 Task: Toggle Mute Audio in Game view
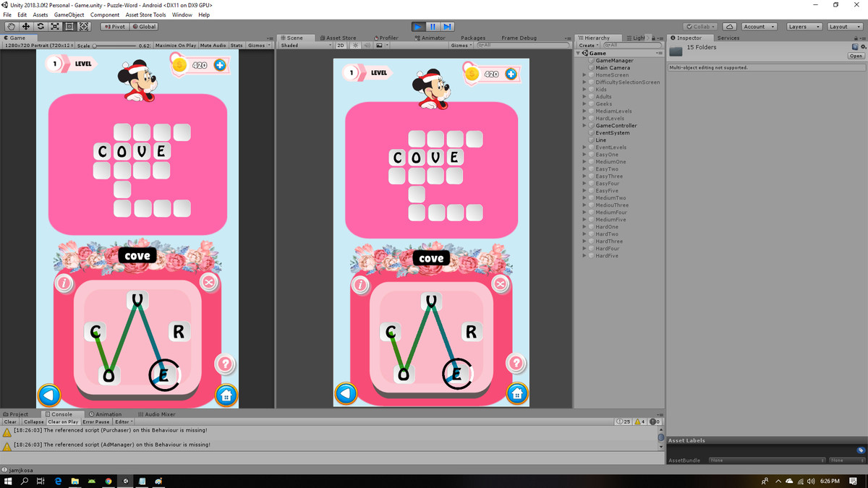tap(213, 46)
